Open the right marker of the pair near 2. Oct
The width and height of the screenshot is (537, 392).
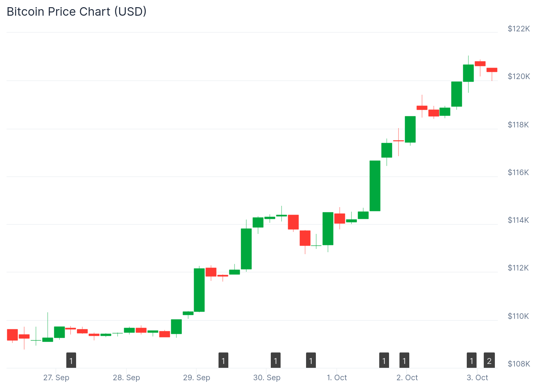(404, 360)
